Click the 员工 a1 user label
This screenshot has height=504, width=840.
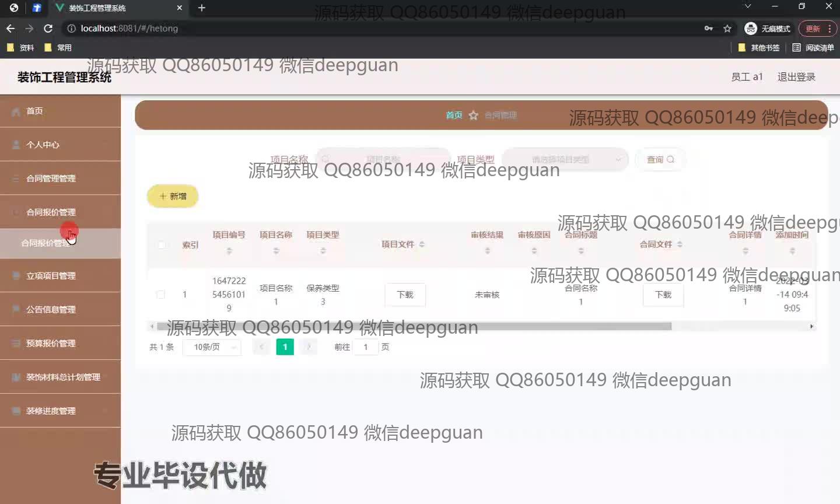[747, 77]
